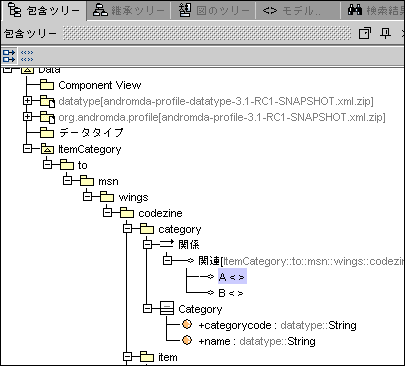The image size is (405, 366).
Task: Select the Category class label
Action: (200, 309)
